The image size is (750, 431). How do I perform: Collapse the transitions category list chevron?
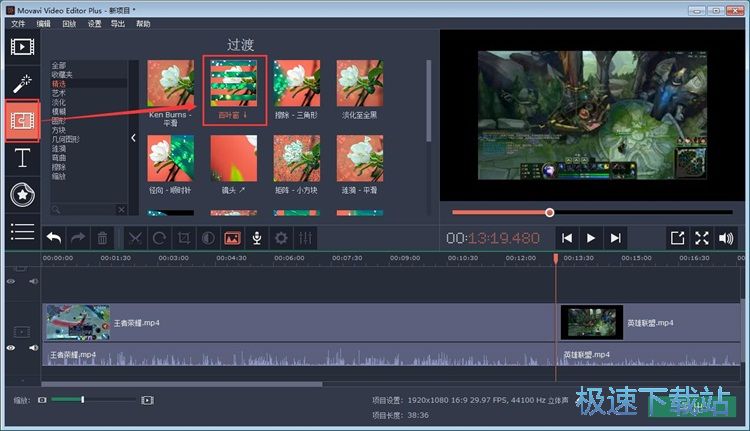[x=134, y=138]
